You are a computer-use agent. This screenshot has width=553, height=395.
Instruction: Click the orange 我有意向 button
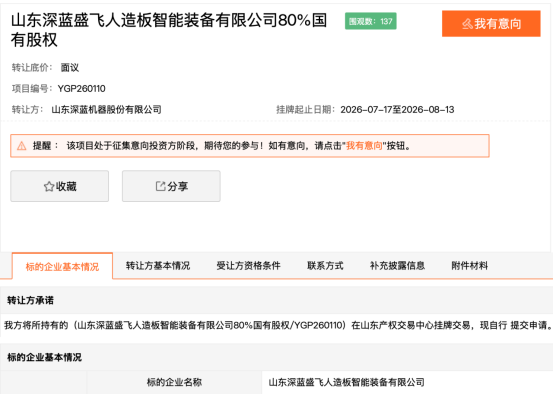point(491,24)
